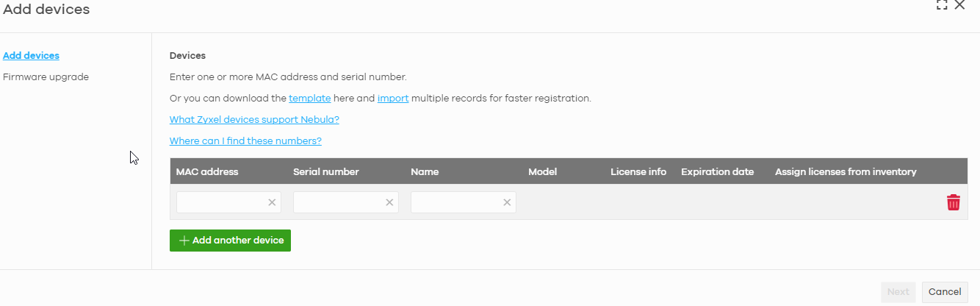The image size is (980, 306).
Task: Clear the MAC address field
Action: coord(272,202)
